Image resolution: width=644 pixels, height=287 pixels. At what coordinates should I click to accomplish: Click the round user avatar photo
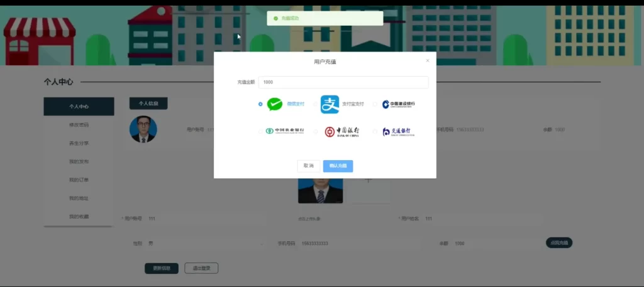point(143,129)
